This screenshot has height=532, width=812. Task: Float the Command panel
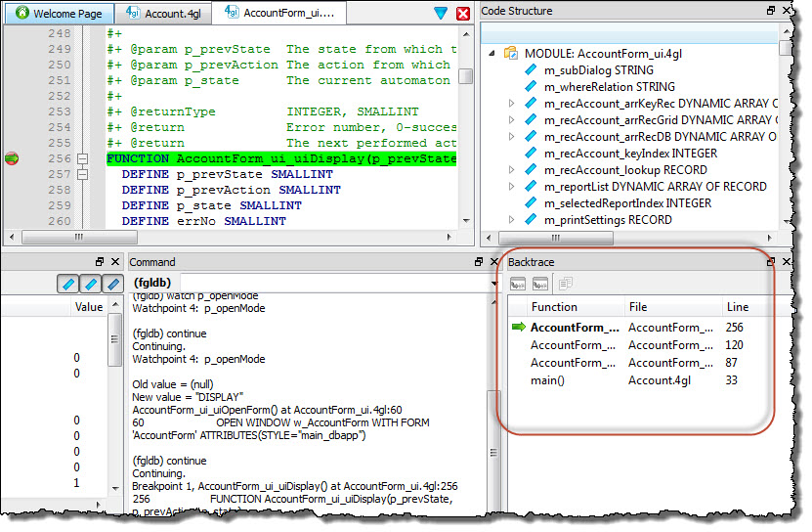[x=480, y=262]
